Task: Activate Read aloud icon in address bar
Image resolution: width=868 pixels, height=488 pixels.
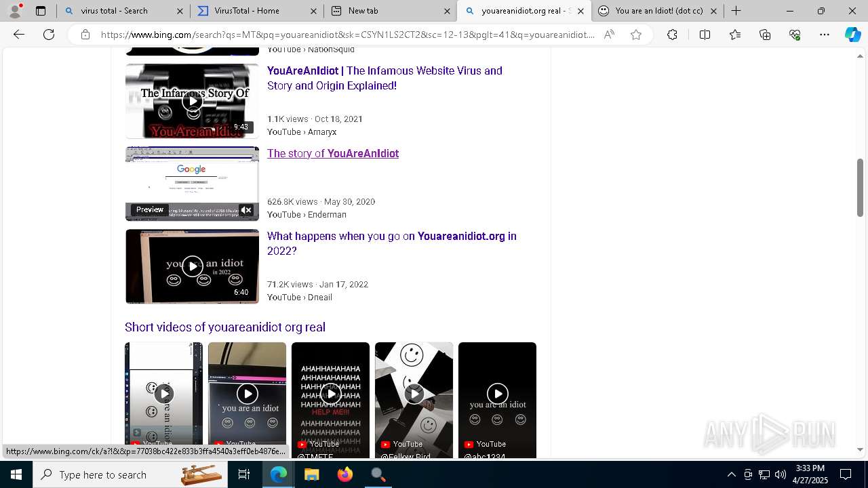Action: point(609,35)
